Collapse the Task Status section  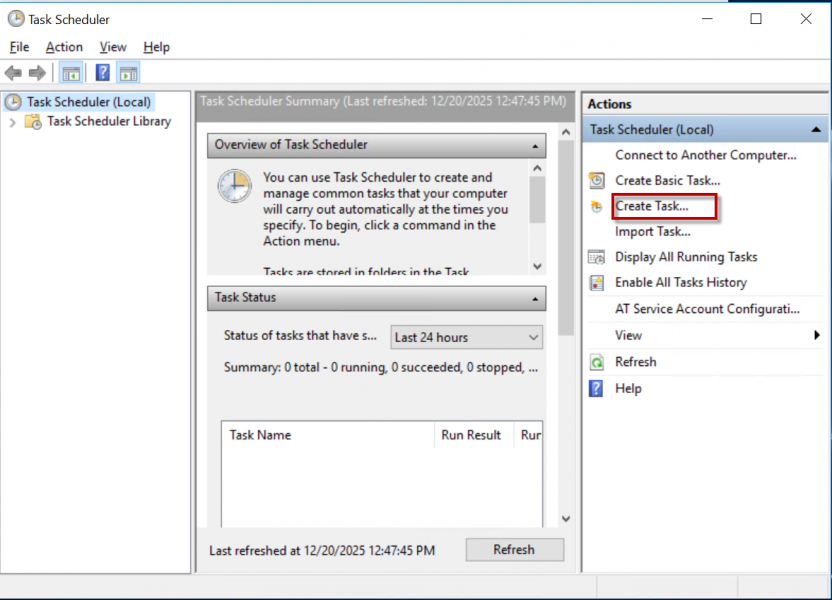[x=536, y=298]
